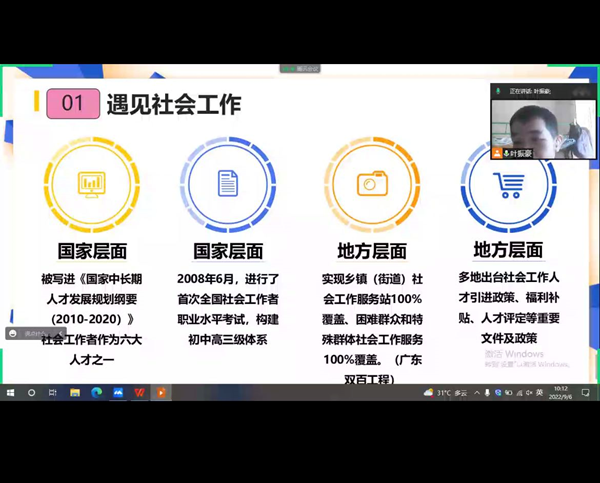Click the green meeting indicator at top

299,69
